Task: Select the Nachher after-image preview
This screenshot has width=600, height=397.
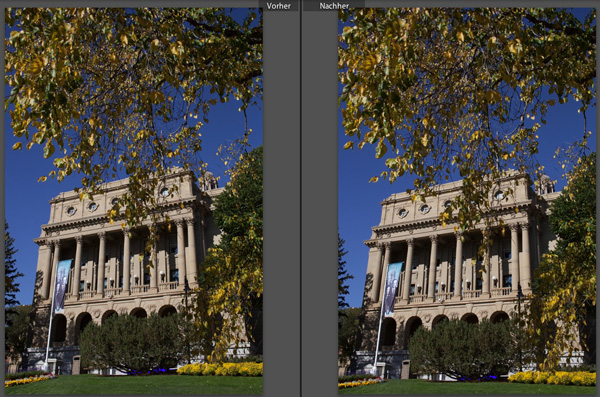Action: [467, 201]
